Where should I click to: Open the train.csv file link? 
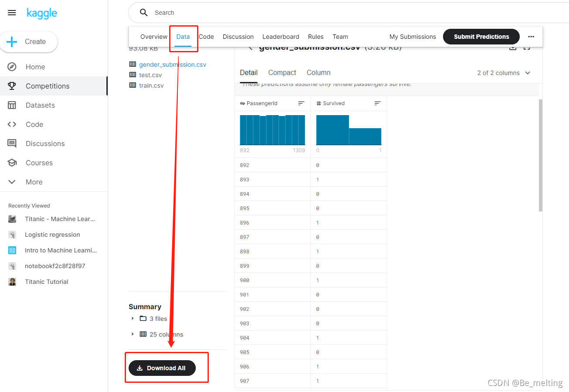coord(151,85)
